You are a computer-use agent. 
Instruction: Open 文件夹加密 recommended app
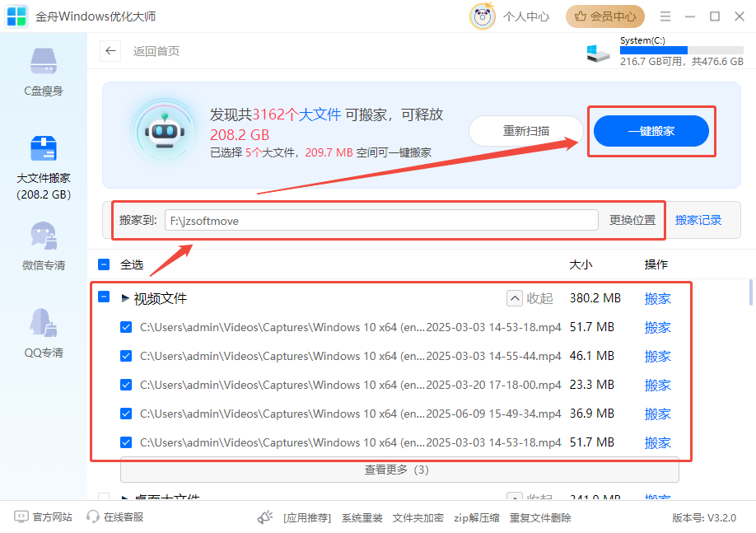(x=418, y=517)
